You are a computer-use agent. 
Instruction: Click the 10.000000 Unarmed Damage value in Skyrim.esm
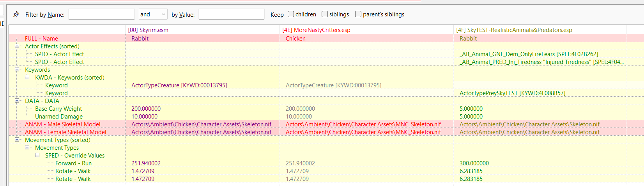[144, 117]
